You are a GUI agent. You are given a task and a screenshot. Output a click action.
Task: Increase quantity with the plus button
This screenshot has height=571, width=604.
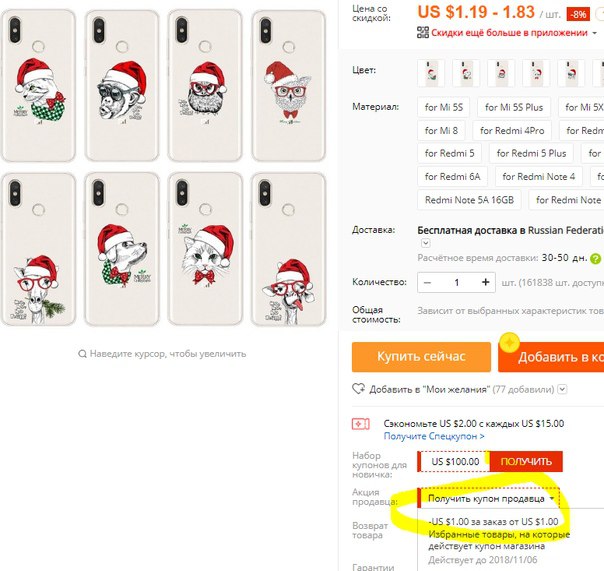coord(485,282)
